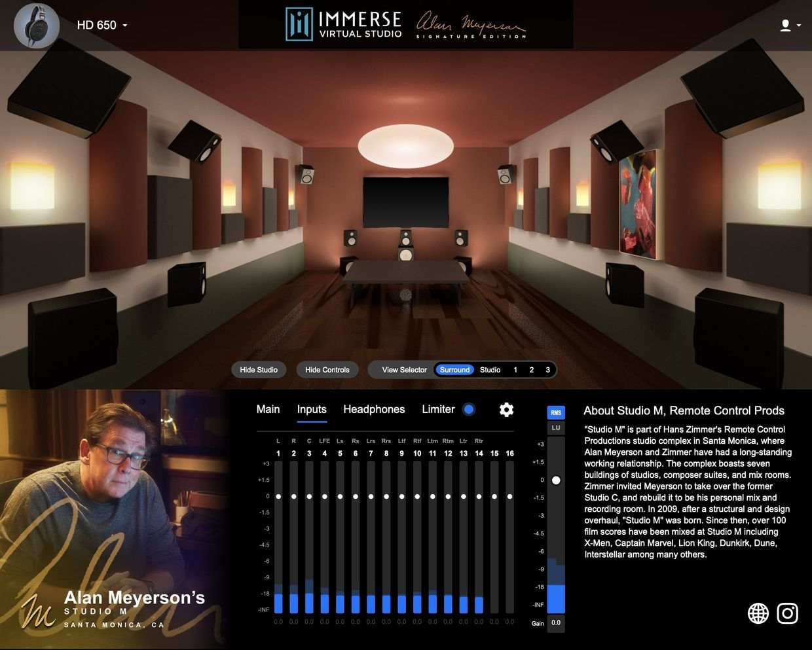Image resolution: width=812 pixels, height=650 pixels.
Task: Click the HD 650 headphone thumbnail
Action: [x=37, y=26]
